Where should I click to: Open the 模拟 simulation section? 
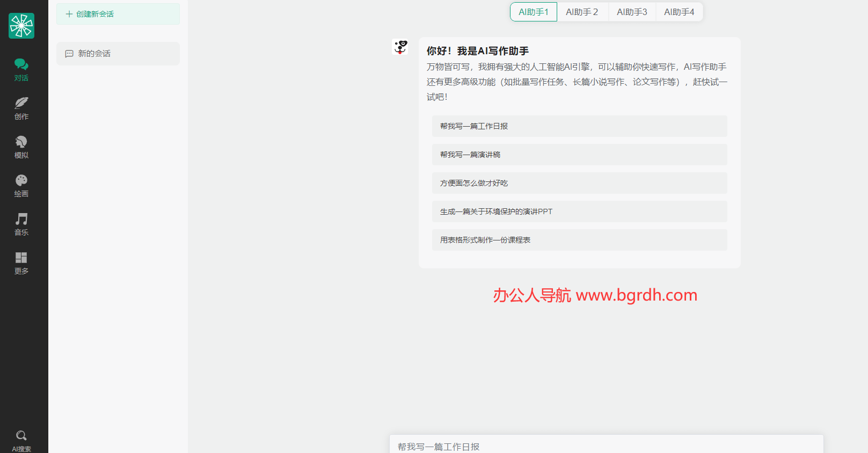pos(21,147)
